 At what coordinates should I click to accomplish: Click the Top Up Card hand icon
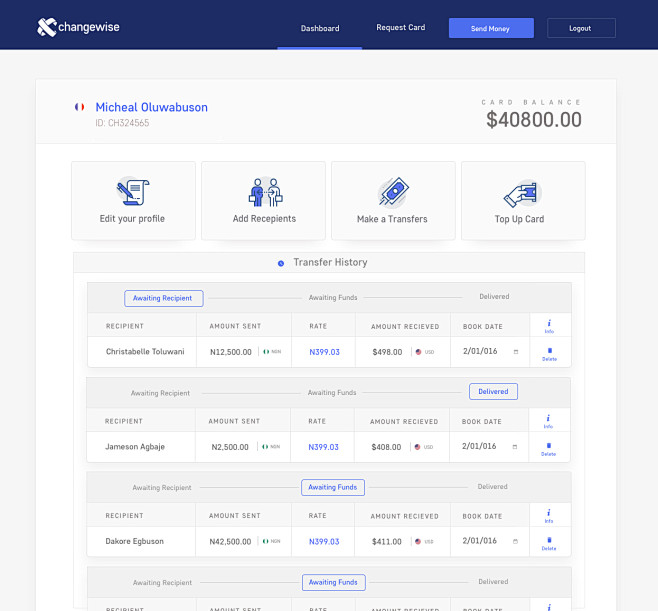522,193
